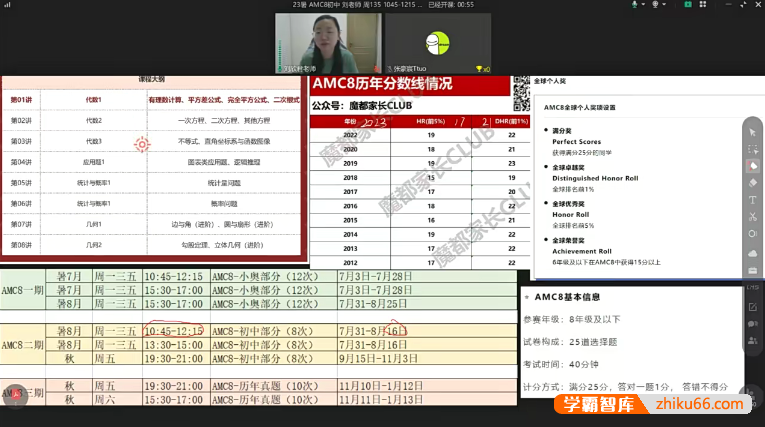
Task: Click Perfect Scores award text
Action: click(577, 142)
